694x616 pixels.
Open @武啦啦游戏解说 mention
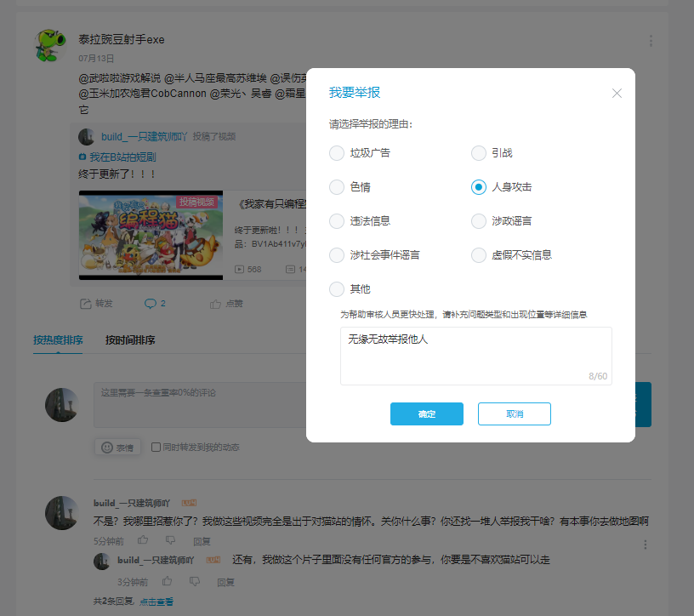coord(120,79)
